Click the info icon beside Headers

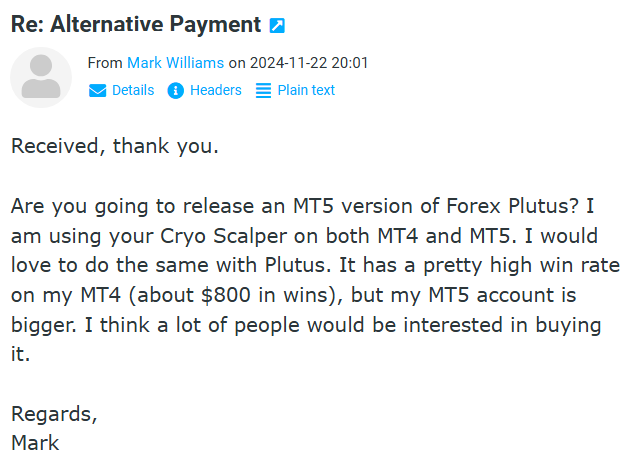[176, 91]
